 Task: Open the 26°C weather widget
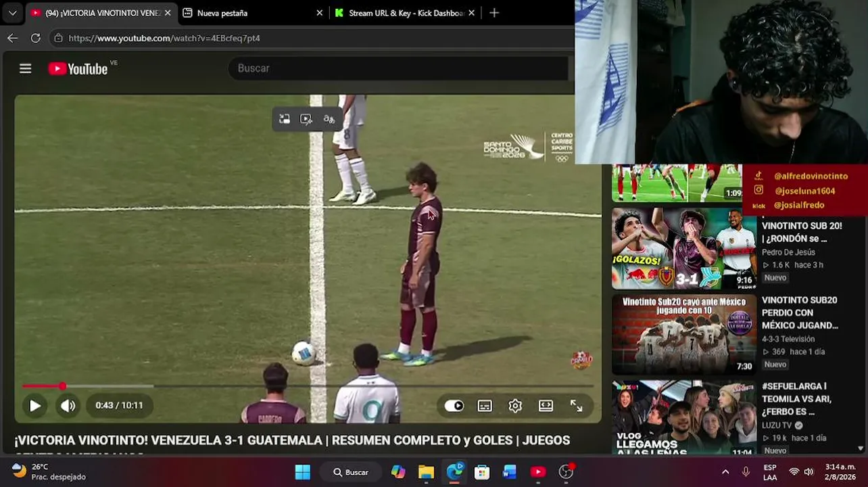[x=49, y=472]
